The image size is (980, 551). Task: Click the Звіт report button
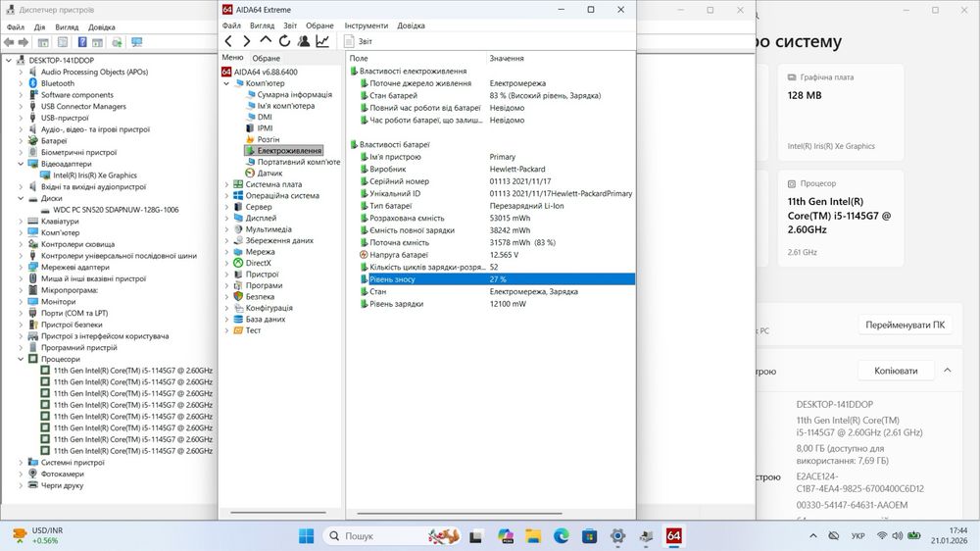(359, 41)
